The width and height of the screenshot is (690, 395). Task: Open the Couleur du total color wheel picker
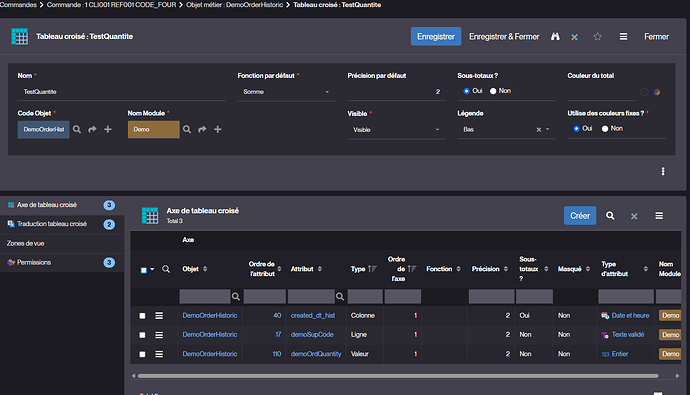657,92
